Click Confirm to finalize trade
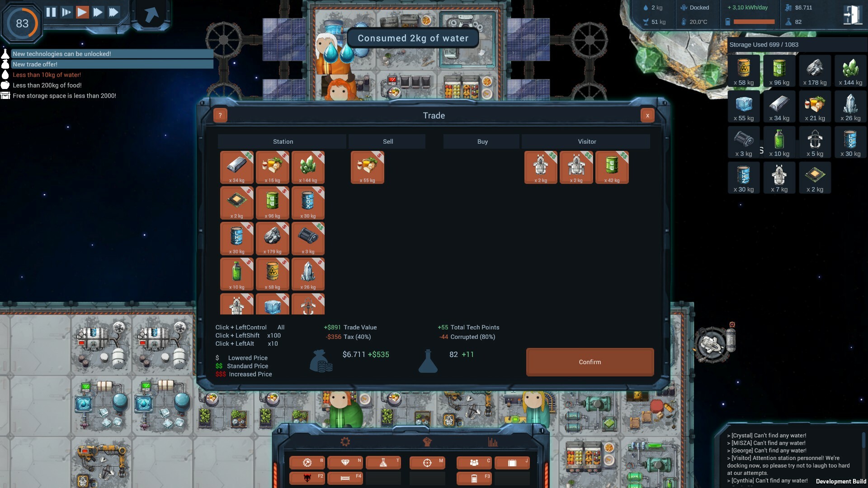 [590, 361]
